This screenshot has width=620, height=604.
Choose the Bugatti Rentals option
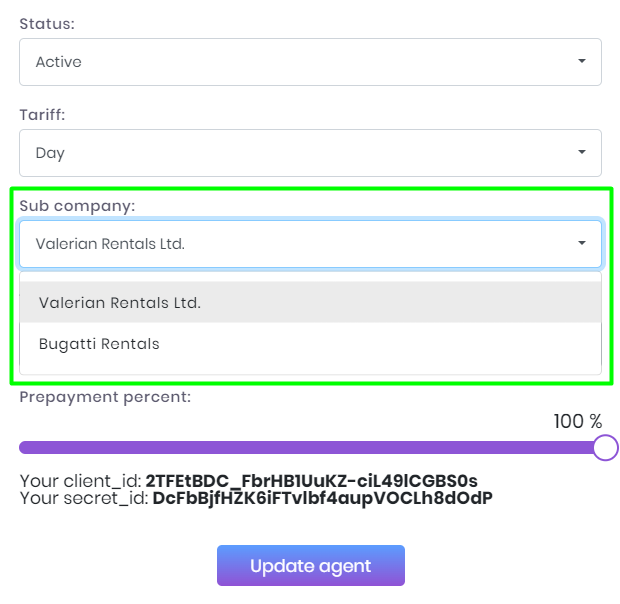(x=99, y=344)
